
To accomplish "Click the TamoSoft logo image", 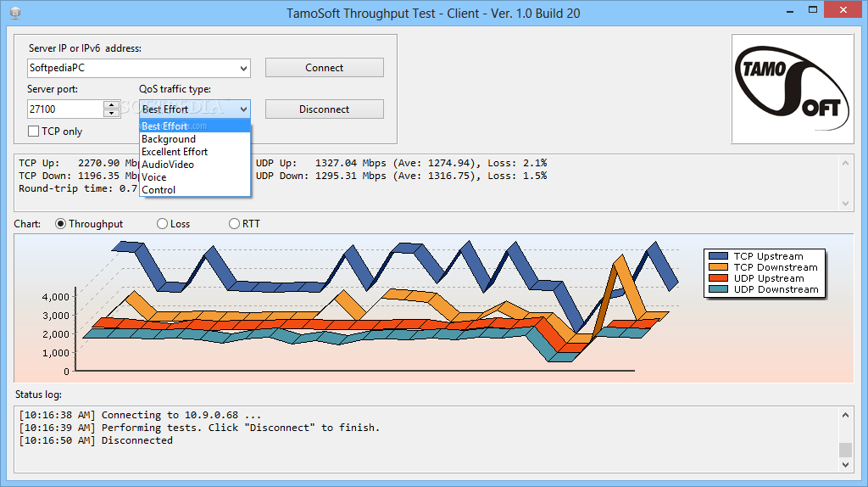I will [x=793, y=89].
